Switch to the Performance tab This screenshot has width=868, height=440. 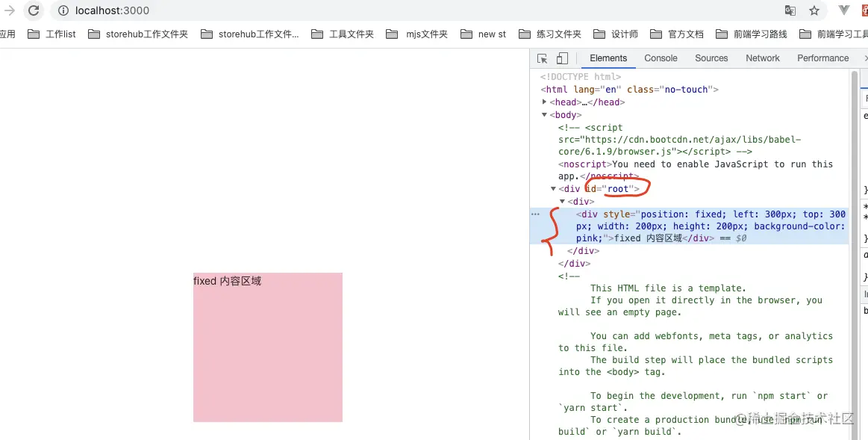(822, 58)
